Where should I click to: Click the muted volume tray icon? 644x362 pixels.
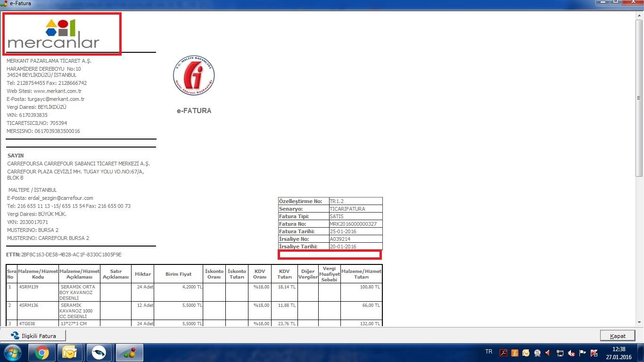point(571,353)
